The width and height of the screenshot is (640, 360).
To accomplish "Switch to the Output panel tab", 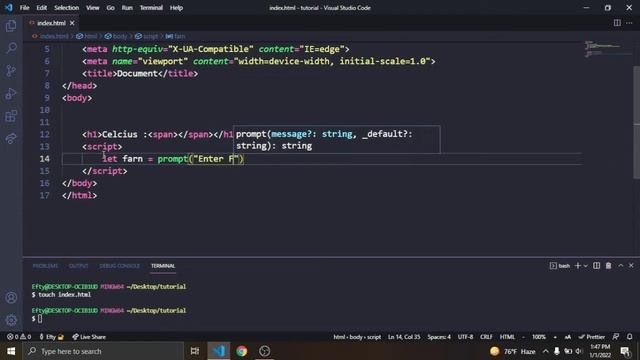I will tap(78, 266).
